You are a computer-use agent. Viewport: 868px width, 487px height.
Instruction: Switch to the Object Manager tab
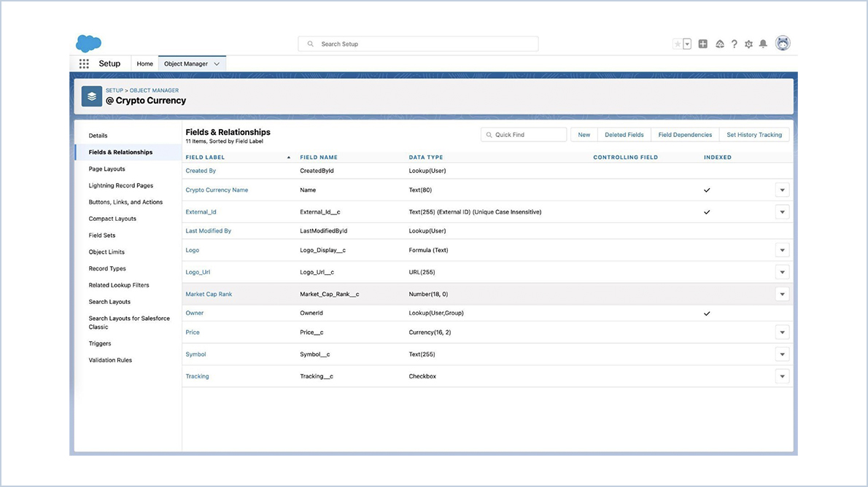(x=186, y=63)
